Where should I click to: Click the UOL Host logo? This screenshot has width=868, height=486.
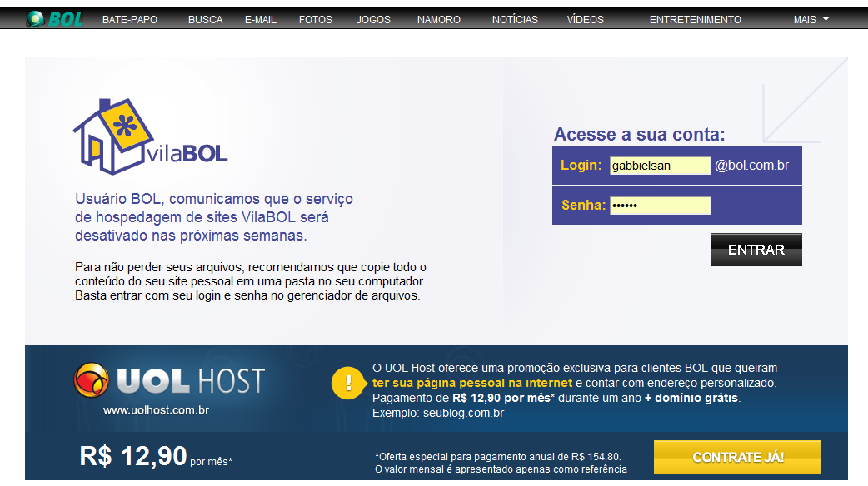pos(169,380)
